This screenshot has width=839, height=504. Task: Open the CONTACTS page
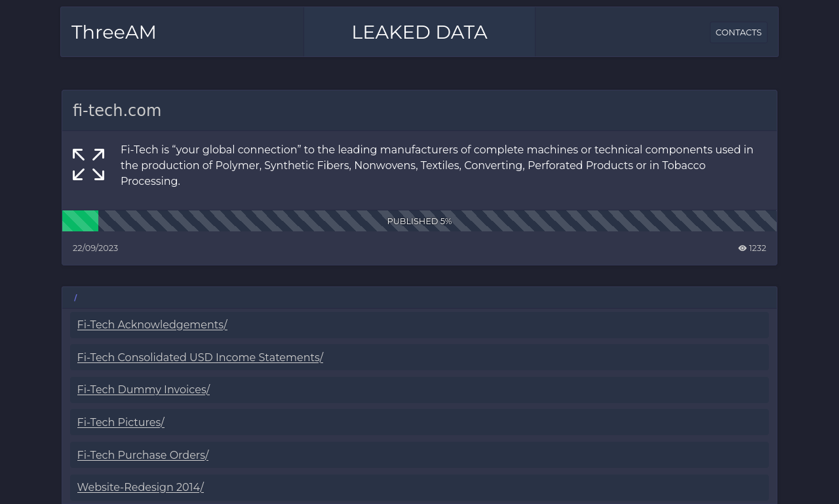point(738,33)
